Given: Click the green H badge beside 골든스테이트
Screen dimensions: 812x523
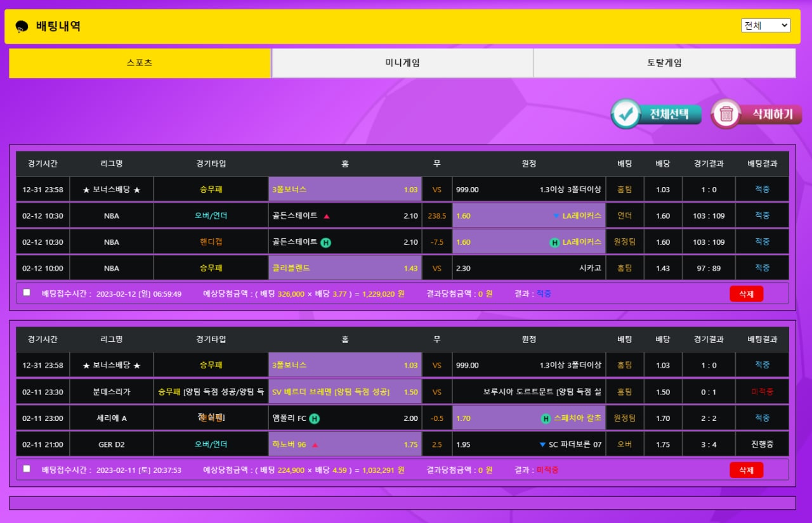Looking at the screenshot, I should tap(325, 242).
